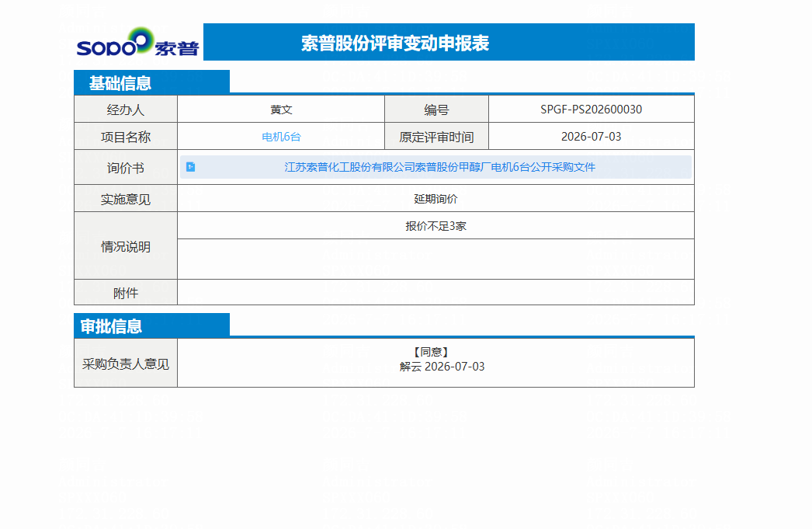
Task: Click the 附件 label cell
Action: pyautogui.click(x=126, y=293)
